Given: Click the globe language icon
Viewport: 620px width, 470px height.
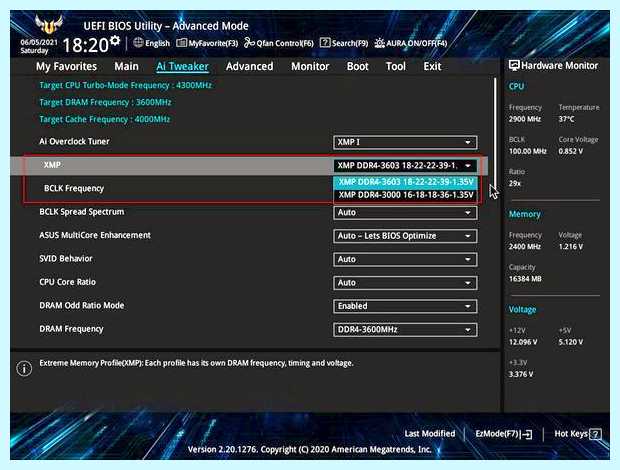Looking at the screenshot, I should pos(138,43).
